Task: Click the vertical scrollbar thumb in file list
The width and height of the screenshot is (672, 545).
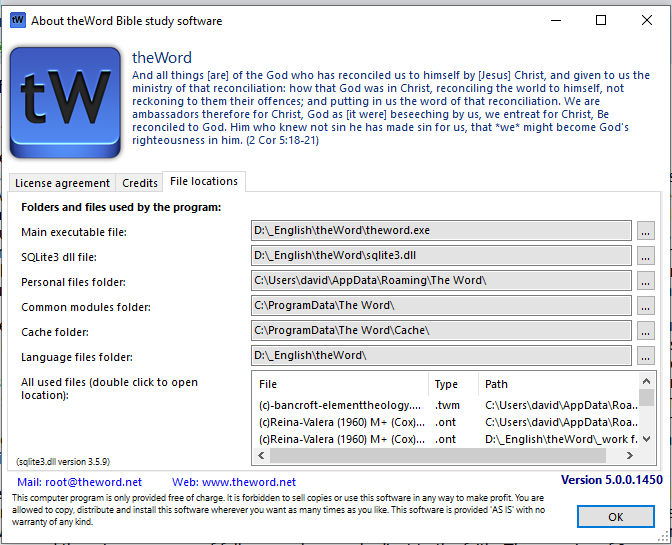Action: (647, 398)
